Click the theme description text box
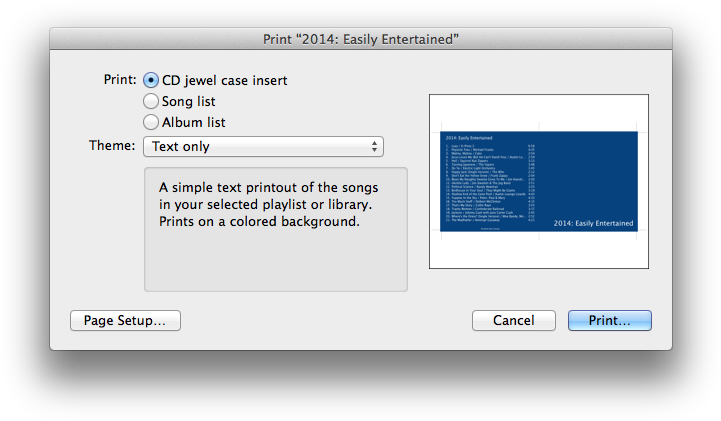The image size is (721, 421). coord(275,230)
